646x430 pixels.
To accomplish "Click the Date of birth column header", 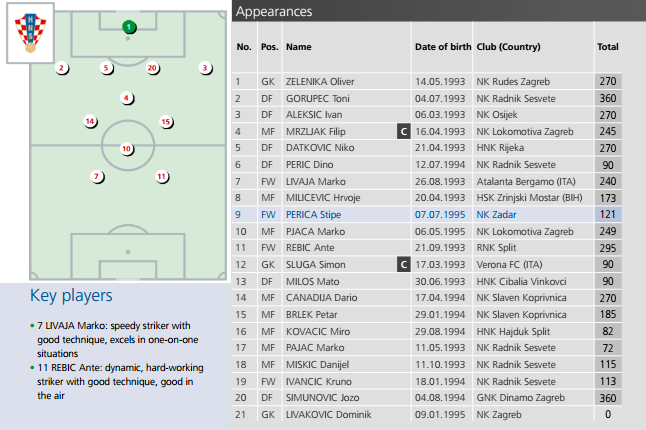I will (443, 47).
